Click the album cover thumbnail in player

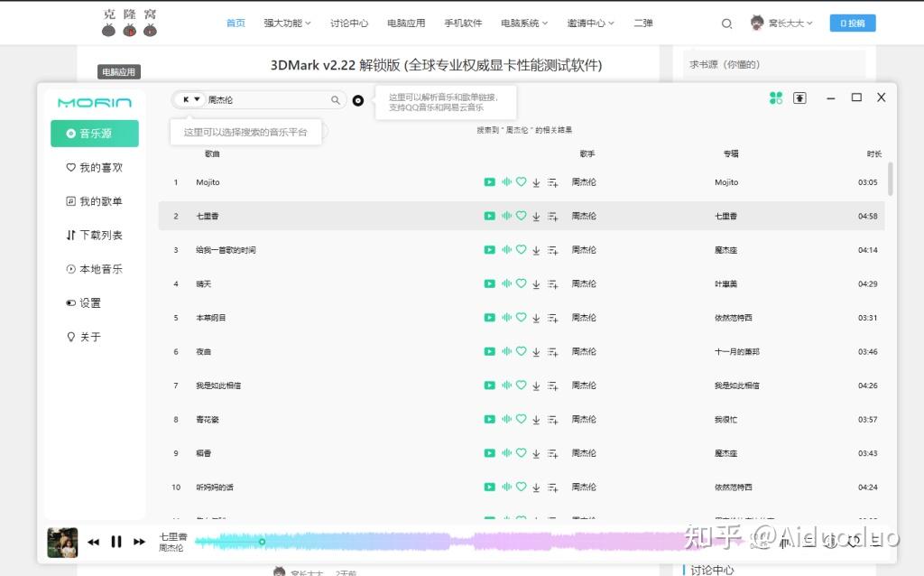62,543
